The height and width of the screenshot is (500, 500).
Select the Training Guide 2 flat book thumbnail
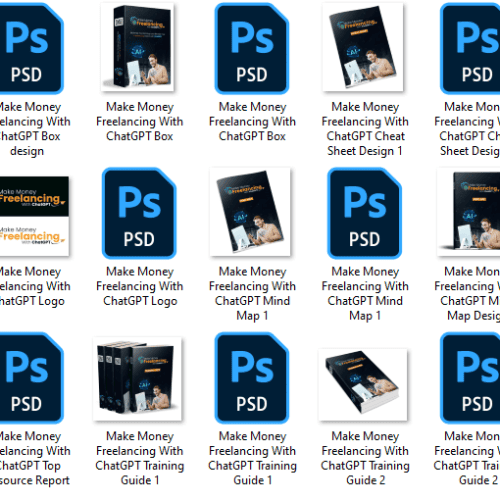pos(363,385)
